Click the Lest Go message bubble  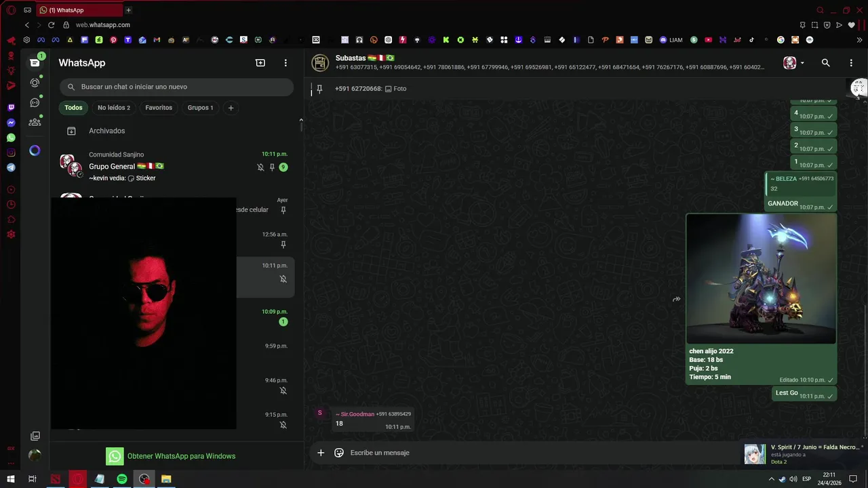pyautogui.click(x=806, y=393)
